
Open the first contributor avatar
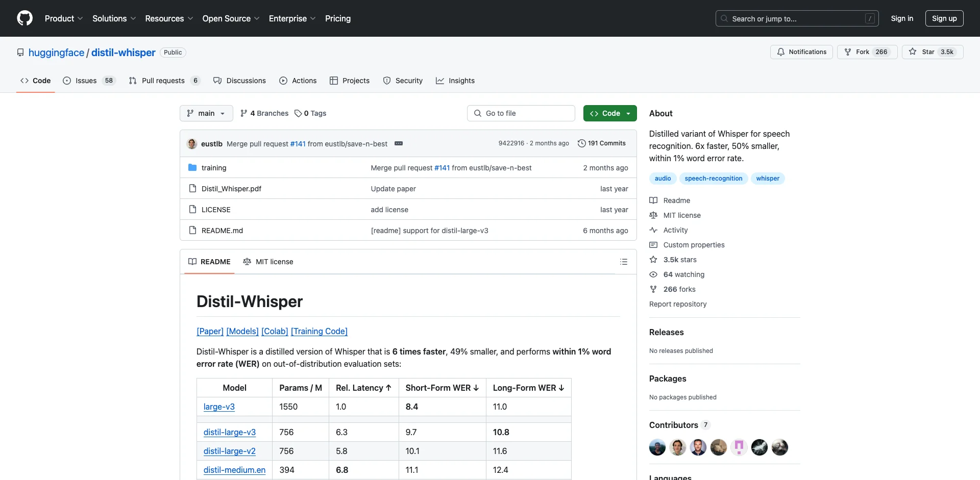[x=657, y=447]
